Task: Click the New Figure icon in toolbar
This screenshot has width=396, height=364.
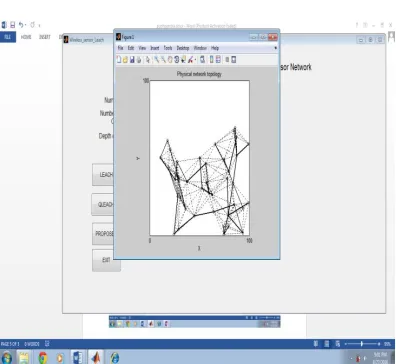Action: point(119,60)
